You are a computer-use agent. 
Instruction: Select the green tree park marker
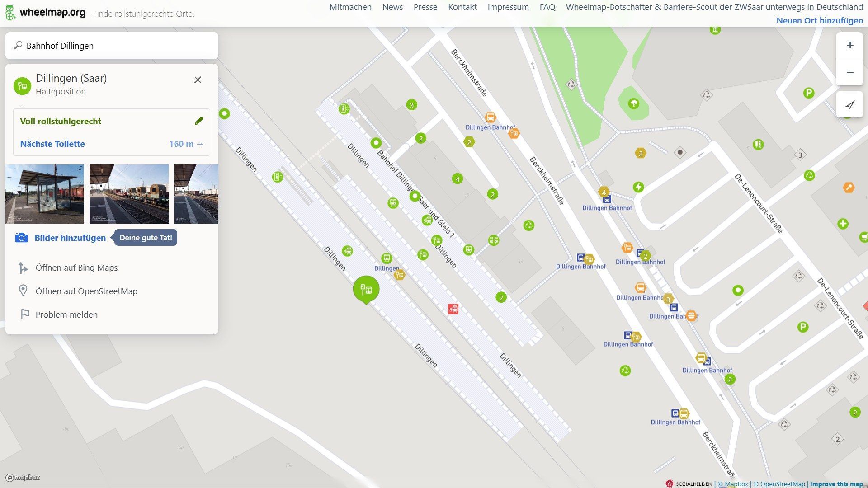tap(634, 103)
